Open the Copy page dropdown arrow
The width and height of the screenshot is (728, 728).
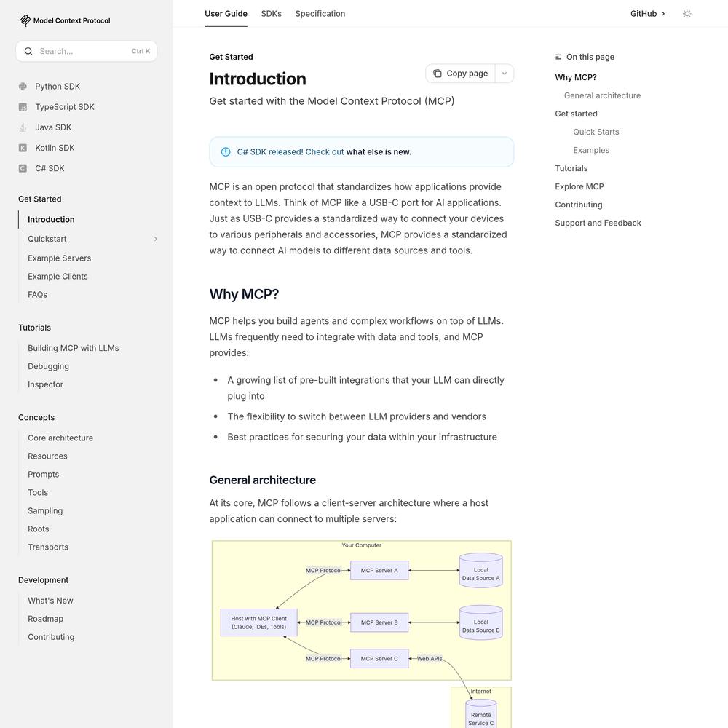(505, 74)
